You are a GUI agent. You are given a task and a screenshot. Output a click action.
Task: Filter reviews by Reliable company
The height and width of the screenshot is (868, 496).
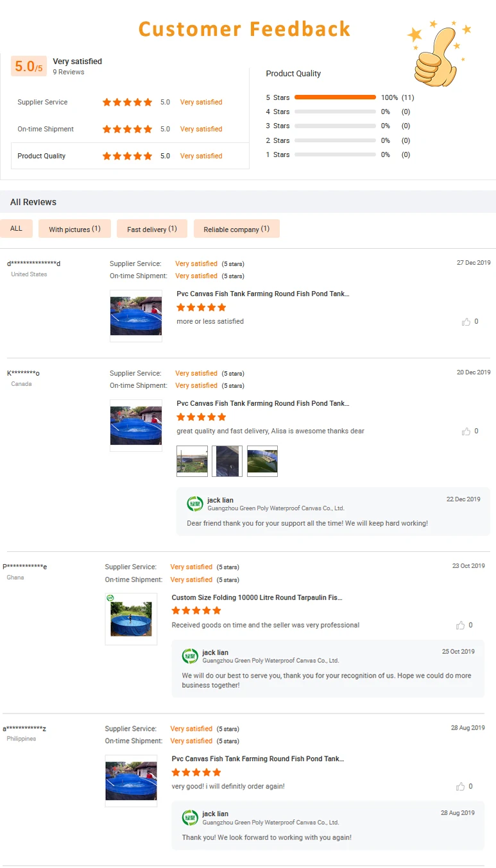pos(237,229)
